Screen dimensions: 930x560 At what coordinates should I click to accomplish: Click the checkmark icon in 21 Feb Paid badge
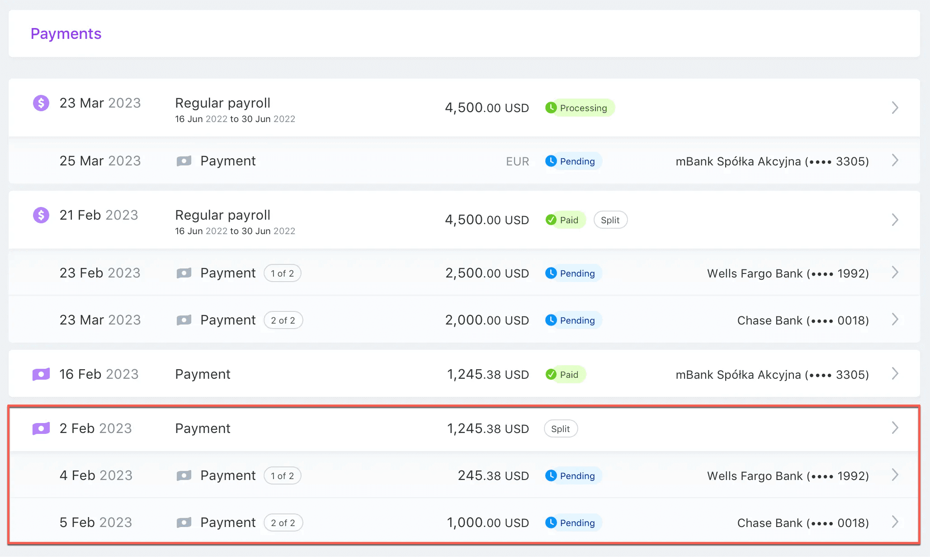551,220
